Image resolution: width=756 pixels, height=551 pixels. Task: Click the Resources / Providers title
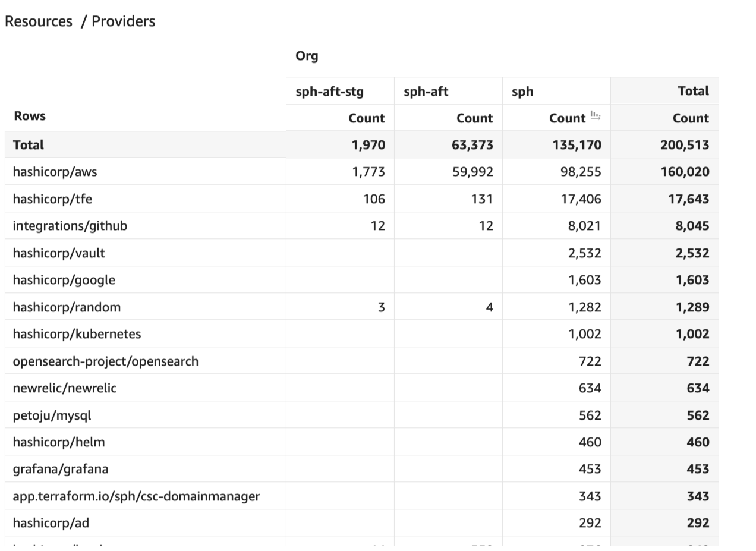80,21
